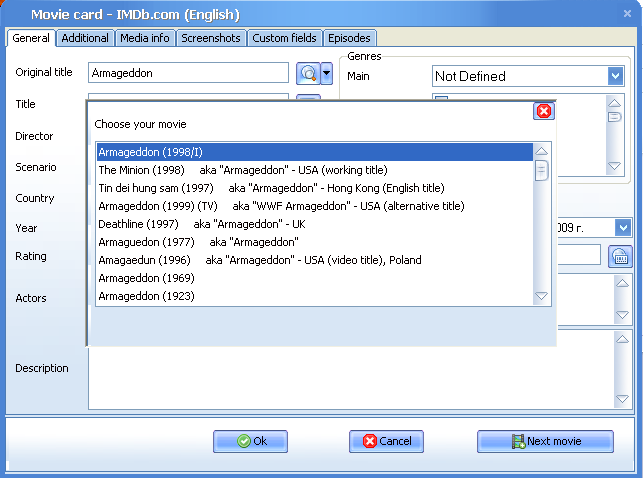Close the Movie card window
Screen dimensions: 643x478
[x=627, y=14]
